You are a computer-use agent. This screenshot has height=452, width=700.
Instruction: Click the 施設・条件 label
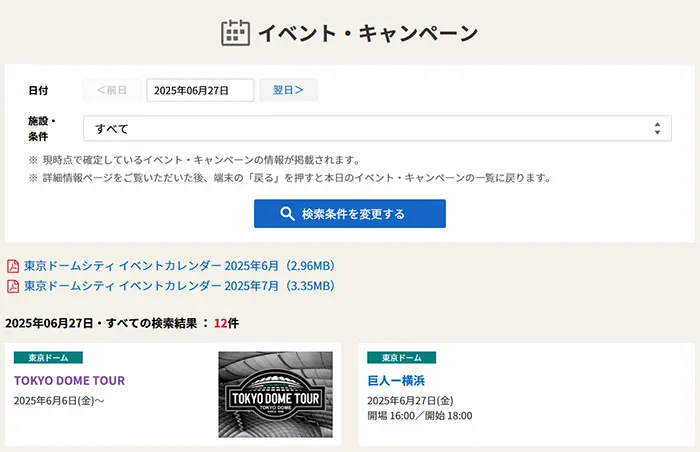click(x=42, y=129)
